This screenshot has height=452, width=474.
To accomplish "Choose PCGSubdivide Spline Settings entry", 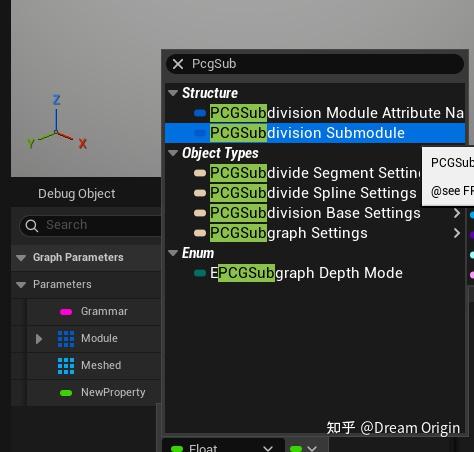I will [x=313, y=193].
